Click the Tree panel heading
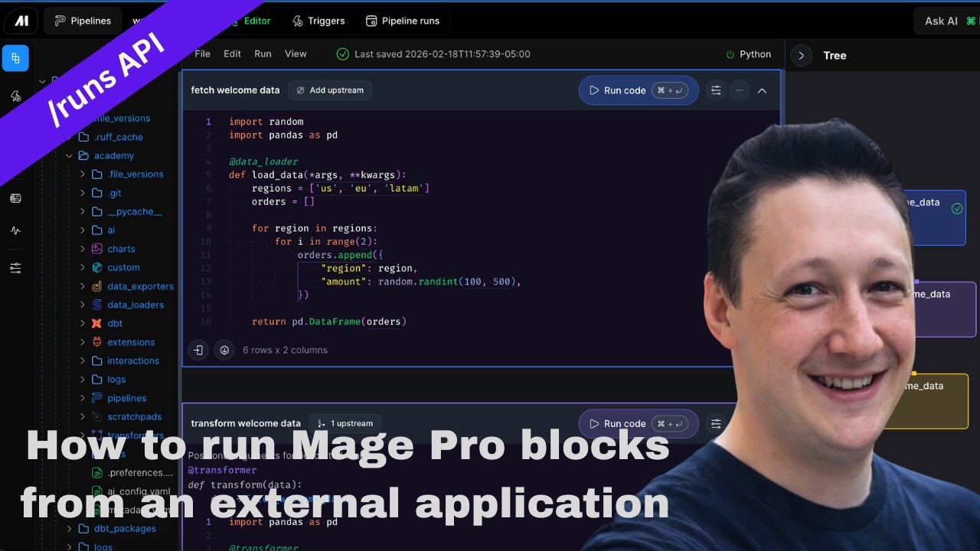 tap(835, 55)
